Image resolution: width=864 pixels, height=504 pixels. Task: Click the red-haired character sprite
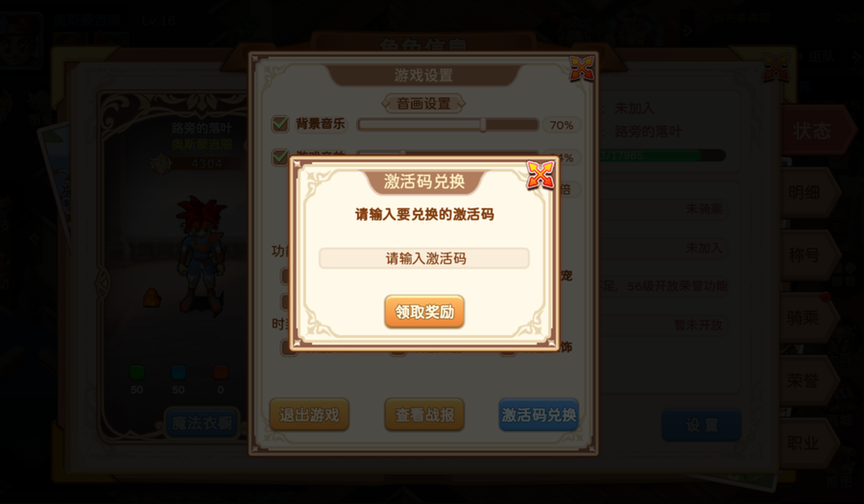tap(202, 253)
